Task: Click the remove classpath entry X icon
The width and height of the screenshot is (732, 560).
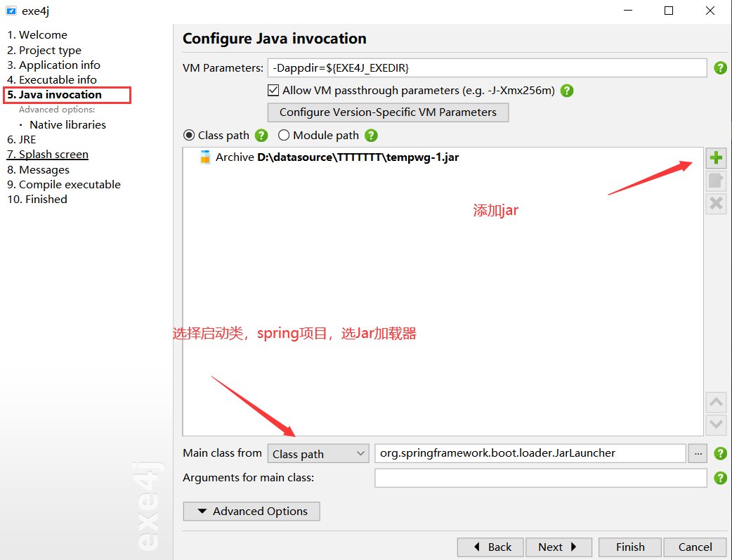Action: 716,204
